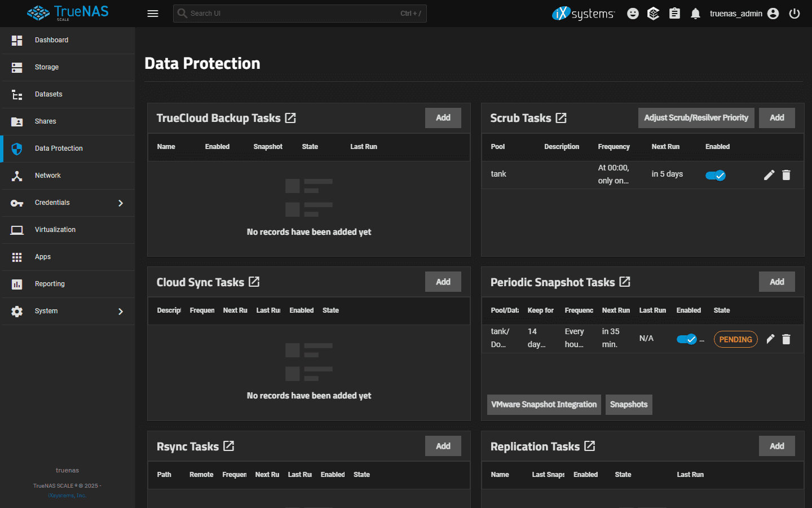Open Datasets page from sidebar

tap(68, 94)
